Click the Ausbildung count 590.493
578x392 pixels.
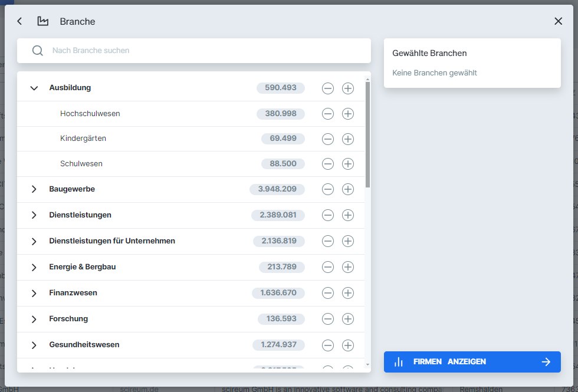281,88
